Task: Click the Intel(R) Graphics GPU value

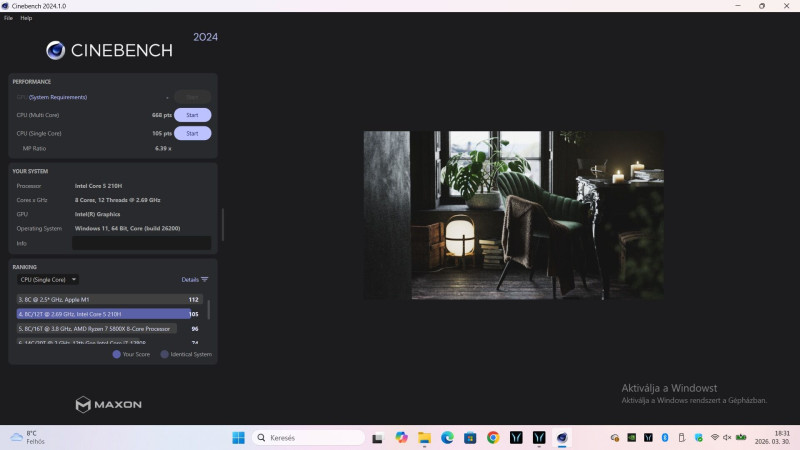Action: coord(97,214)
